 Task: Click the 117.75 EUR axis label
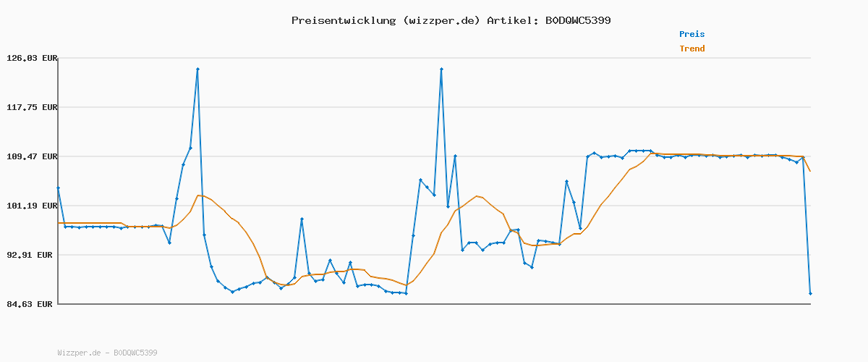point(31,107)
